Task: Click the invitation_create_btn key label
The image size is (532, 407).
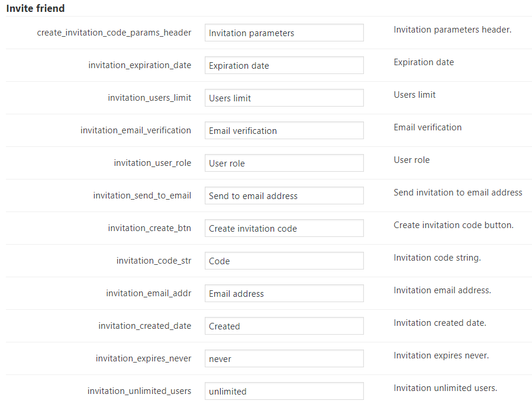Action: coord(149,228)
